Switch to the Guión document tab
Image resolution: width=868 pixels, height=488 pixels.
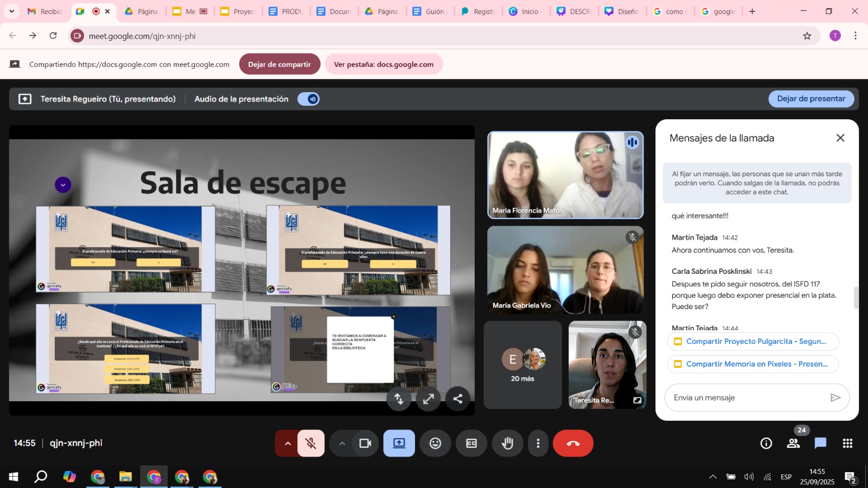point(429,11)
